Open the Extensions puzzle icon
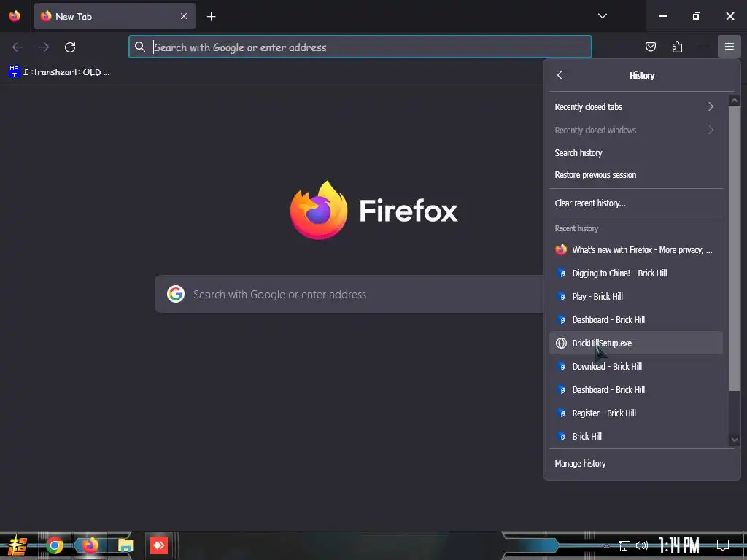This screenshot has height=560, width=747. tap(677, 47)
